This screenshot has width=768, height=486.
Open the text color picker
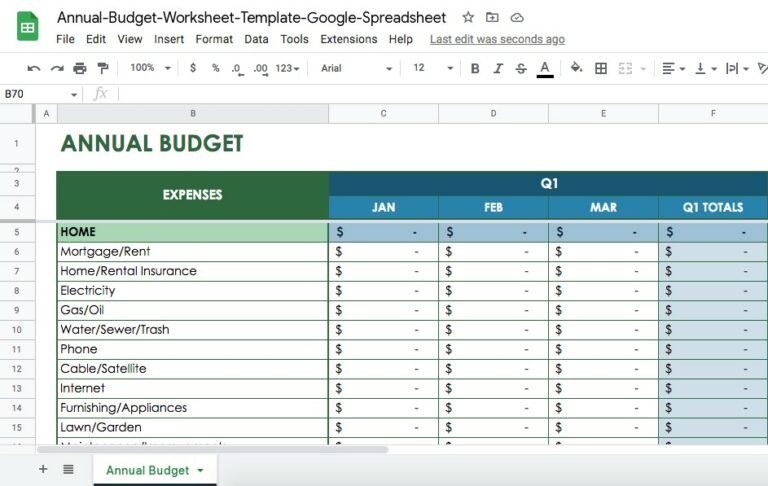pyautogui.click(x=545, y=69)
